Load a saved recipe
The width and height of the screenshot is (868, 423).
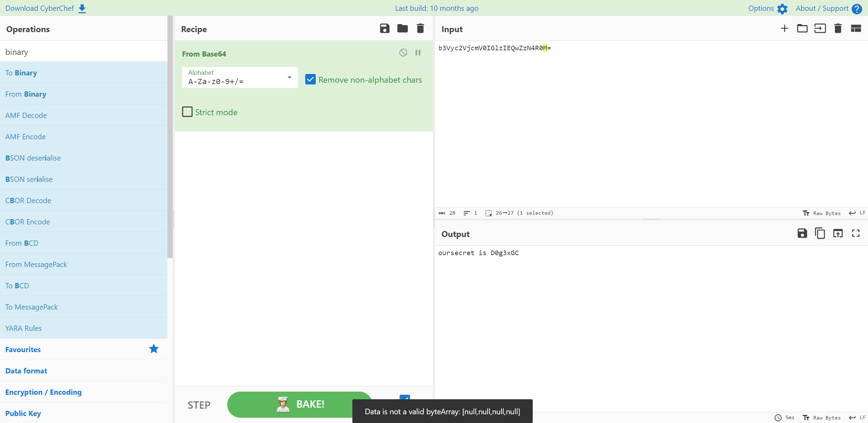coord(402,29)
